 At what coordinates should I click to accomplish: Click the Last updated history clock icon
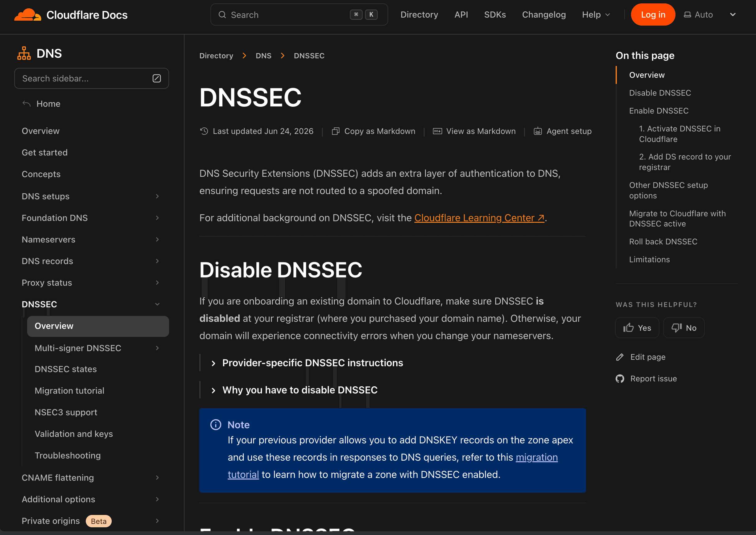pos(204,131)
